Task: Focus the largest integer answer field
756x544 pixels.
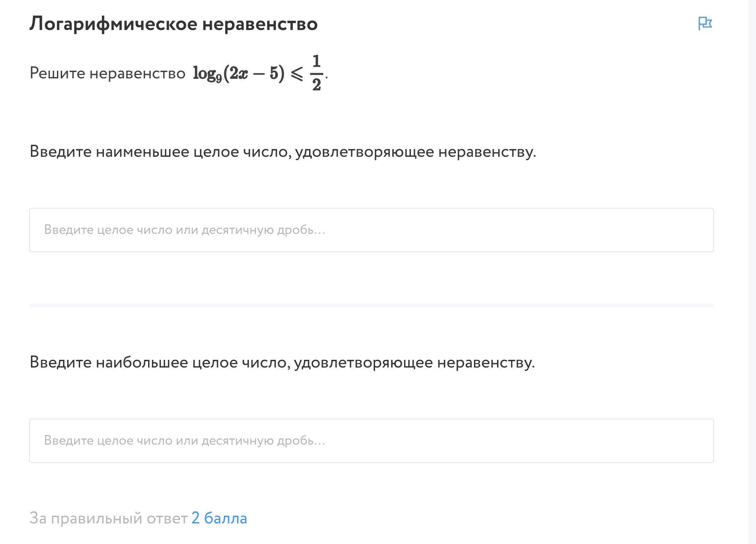Action: pos(371,441)
